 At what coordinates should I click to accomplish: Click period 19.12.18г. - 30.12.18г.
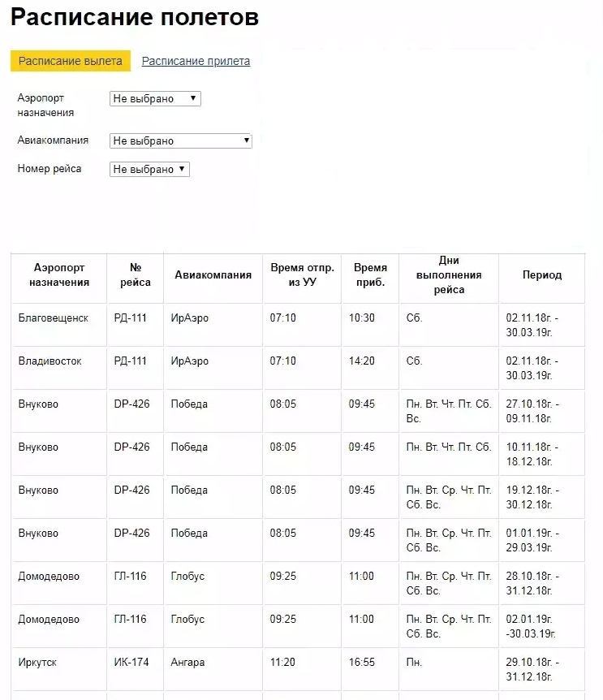532,497
